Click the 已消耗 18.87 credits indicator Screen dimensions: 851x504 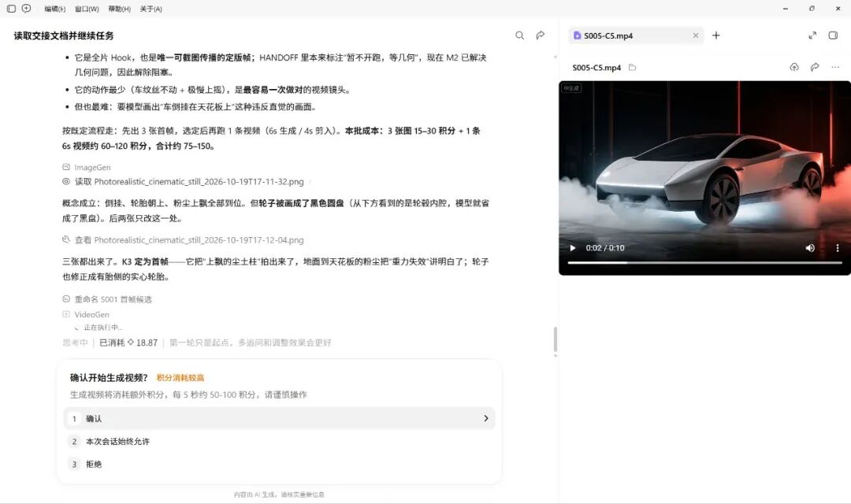pos(128,343)
